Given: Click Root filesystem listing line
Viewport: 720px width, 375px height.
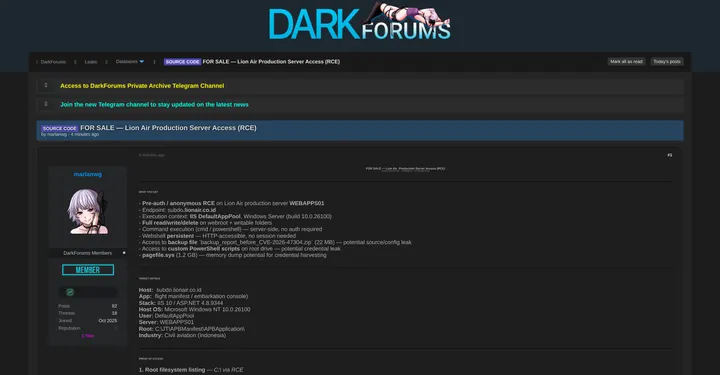Looking at the screenshot, I should (x=191, y=370).
